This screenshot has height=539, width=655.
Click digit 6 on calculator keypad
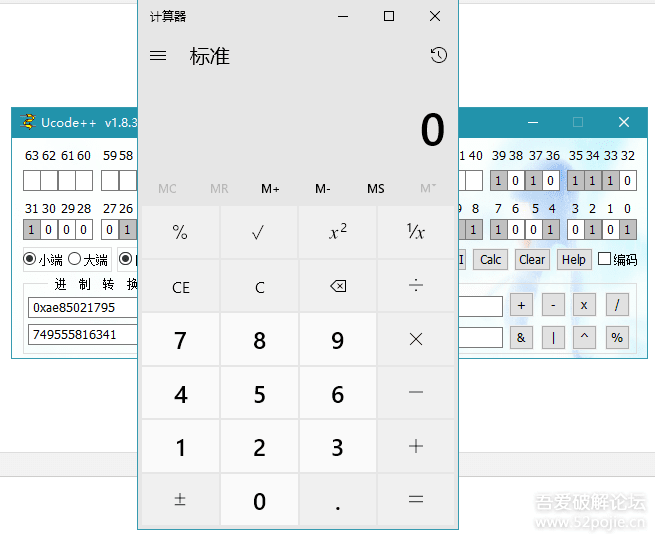click(x=338, y=393)
